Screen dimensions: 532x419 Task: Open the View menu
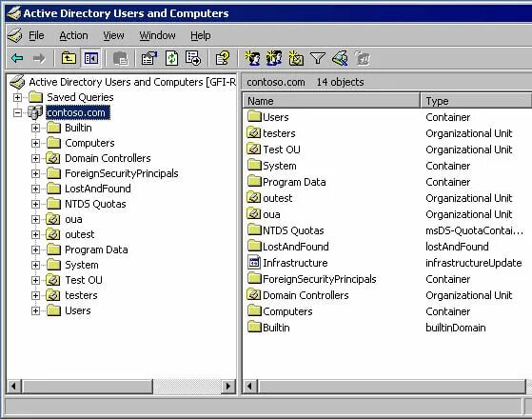(x=113, y=35)
